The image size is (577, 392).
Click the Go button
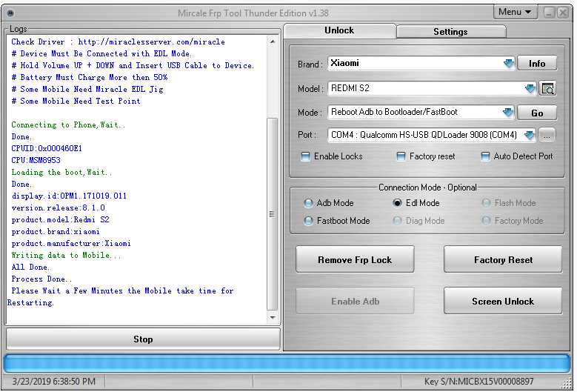[537, 113]
